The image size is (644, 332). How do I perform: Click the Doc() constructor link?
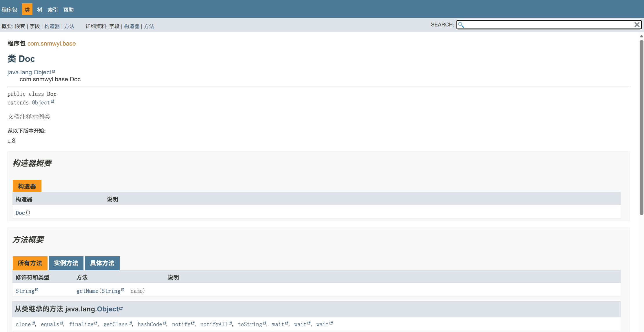click(x=20, y=213)
